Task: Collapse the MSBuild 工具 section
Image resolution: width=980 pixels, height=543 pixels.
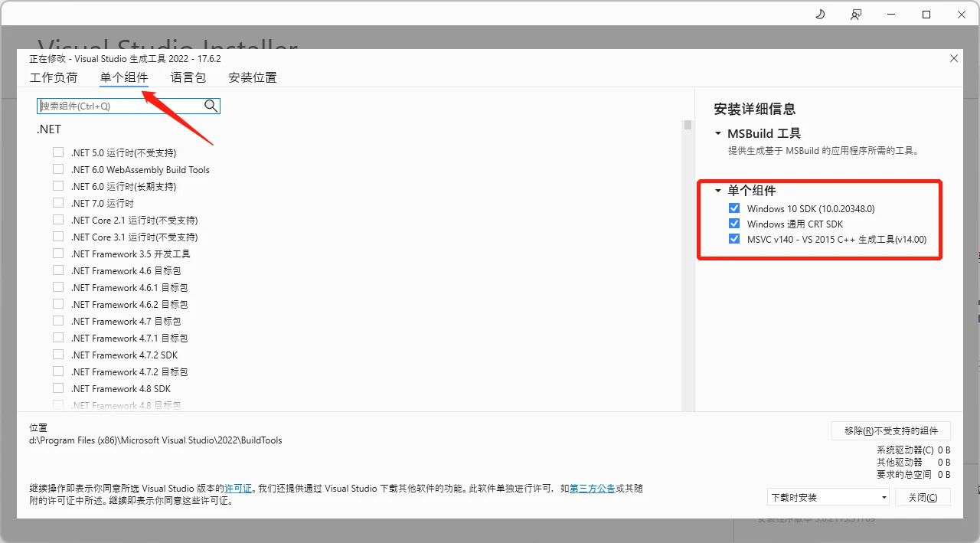Action: click(x=718, y=133)
